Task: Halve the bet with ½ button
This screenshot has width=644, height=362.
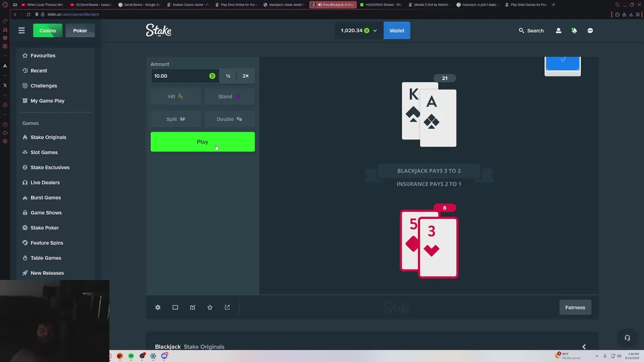Action: [228, 76]
